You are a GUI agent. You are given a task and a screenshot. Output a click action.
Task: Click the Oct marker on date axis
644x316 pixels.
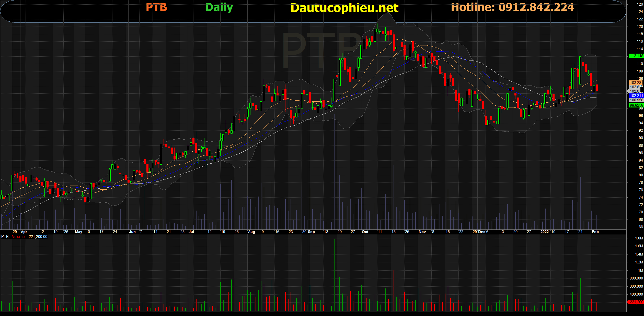pyautogui.click(x=365, y=232)
